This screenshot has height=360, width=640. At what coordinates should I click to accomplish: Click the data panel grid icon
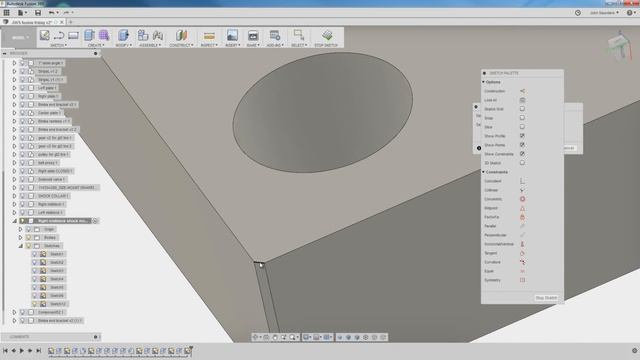7,13
